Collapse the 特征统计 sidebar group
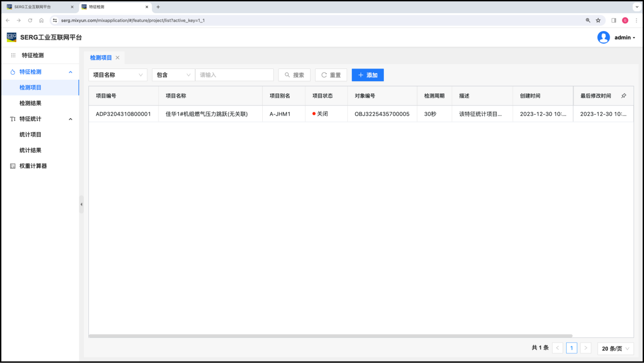The width and height of the screenshot is (644, 363). pos(70,119)
